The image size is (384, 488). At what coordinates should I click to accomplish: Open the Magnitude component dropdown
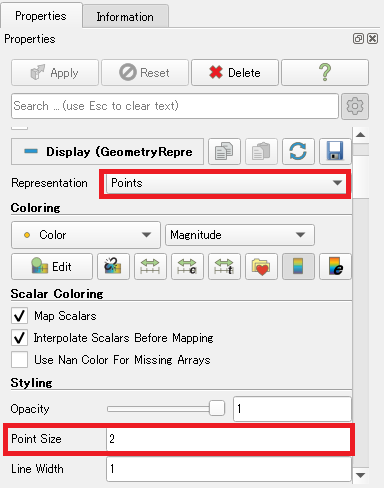(x=240, y=235)
